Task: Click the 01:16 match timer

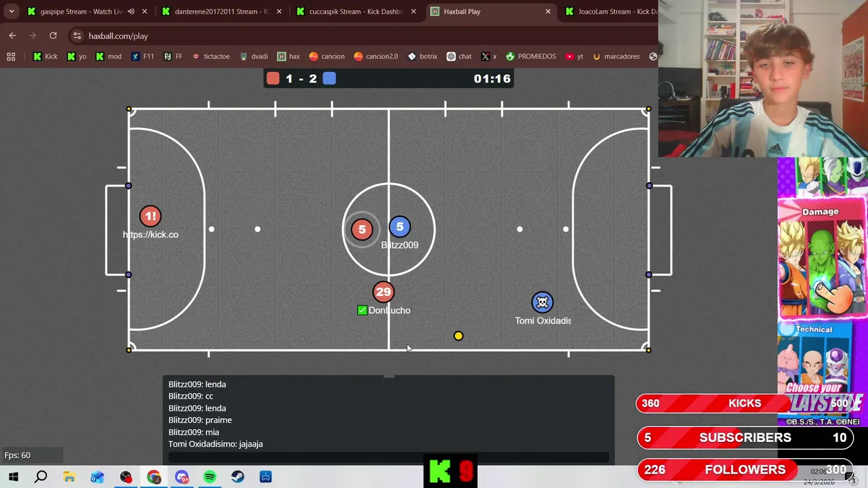Action: tap(492, 79)
